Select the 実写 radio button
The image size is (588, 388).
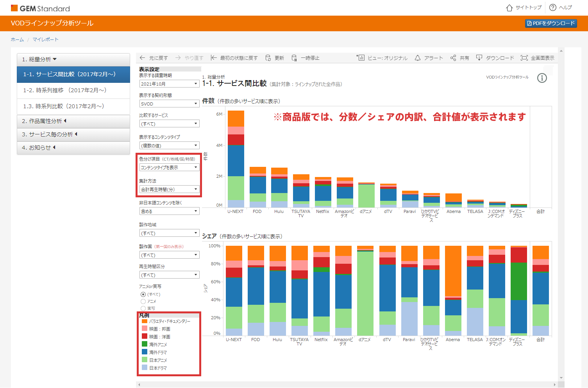point(143,308)
